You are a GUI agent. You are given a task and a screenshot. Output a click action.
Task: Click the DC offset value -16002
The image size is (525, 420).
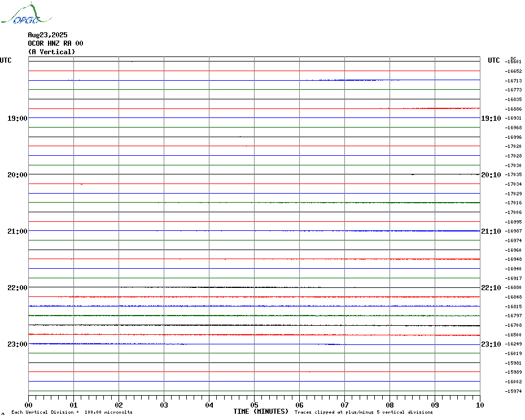[513, 382]
